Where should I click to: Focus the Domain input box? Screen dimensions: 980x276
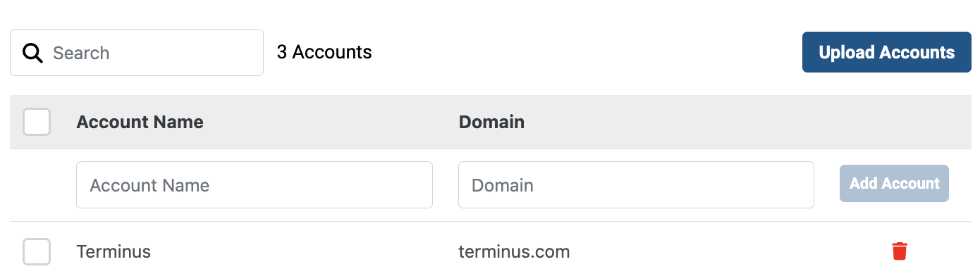point(636,185)
